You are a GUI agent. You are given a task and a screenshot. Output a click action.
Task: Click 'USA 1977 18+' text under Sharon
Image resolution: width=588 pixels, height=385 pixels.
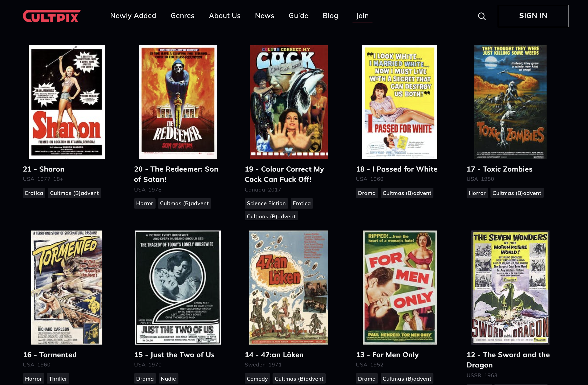point(43,179)
